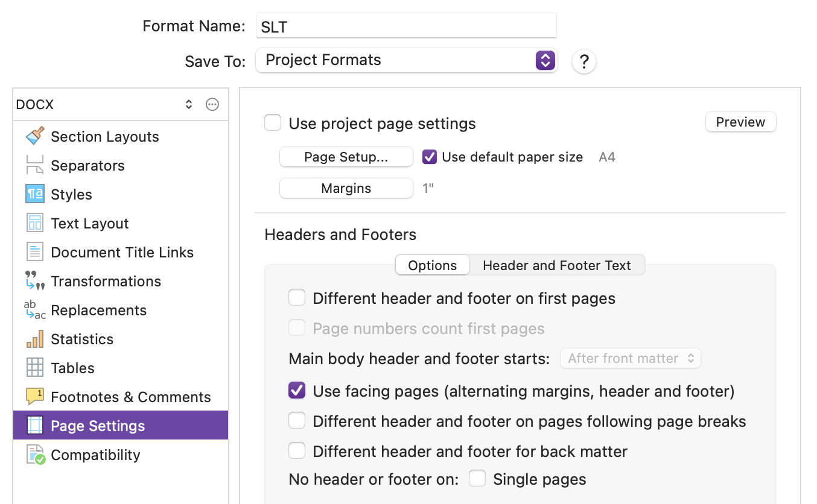Open the Save To Project Formats dropdown

(x=406, y=60)
